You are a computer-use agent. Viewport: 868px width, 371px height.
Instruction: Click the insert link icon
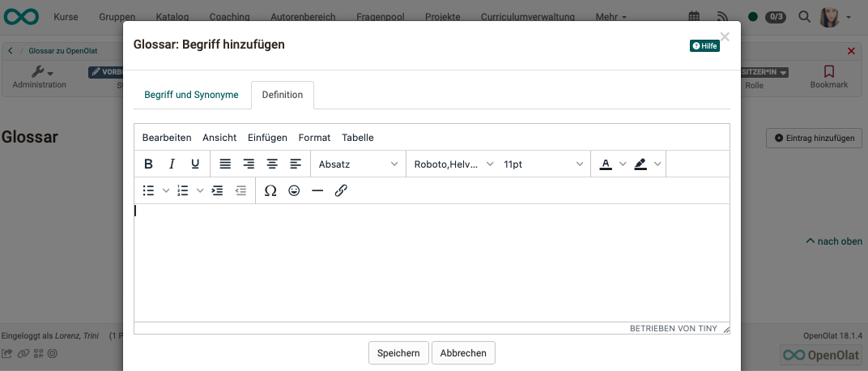click(341, 190)
